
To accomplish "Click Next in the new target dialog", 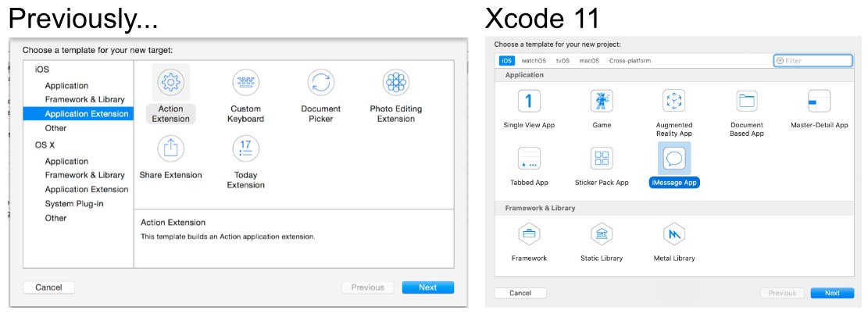I will tap(428, 287).
